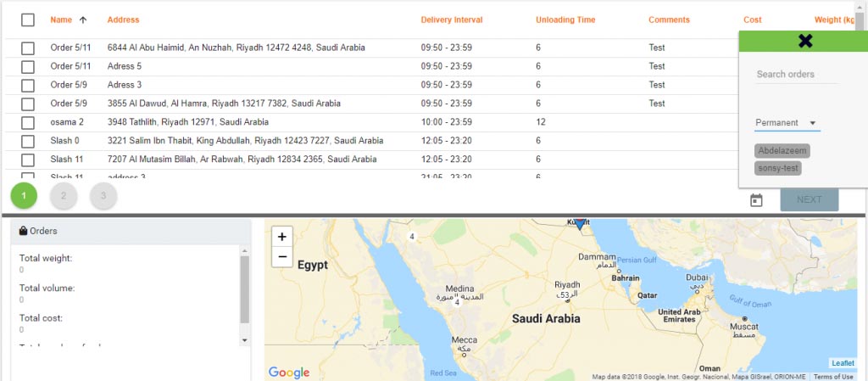Select the Abdelazeem tag chip
The height and width of the screenshot is (381, 868).
pyautogui.click(x=782, y=151)
